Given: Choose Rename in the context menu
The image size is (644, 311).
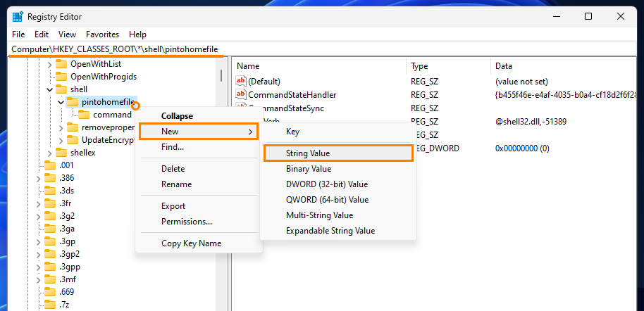Looking at the screenshot, I should tap(199, 184).
